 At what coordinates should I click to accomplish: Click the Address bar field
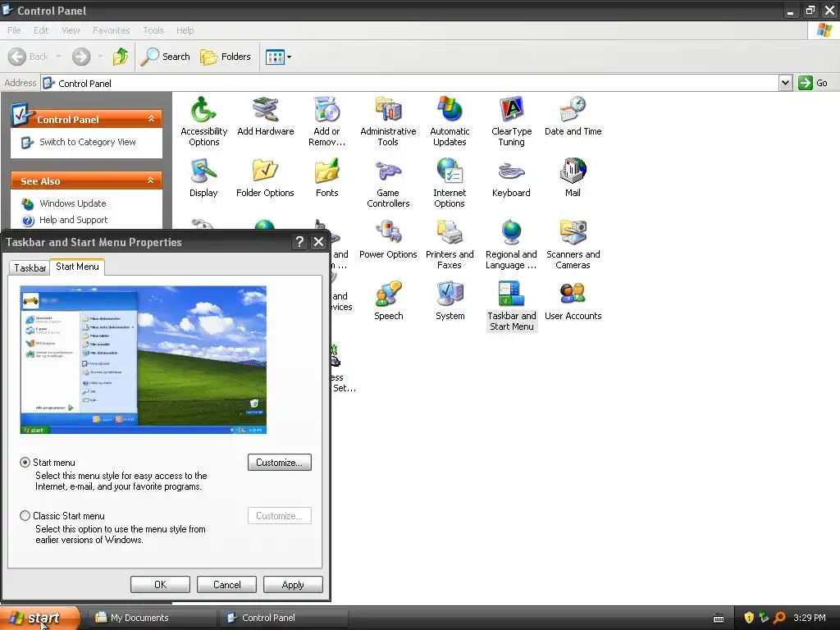click(410, 83)
